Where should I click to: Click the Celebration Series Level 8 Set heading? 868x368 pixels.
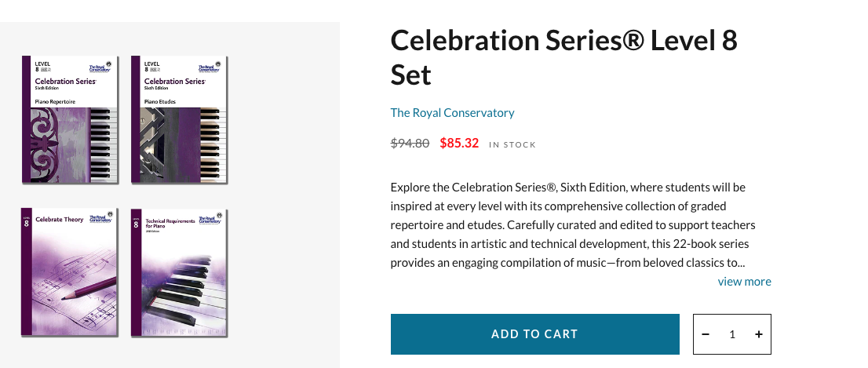pyautogui.click(x=563, y=57)
